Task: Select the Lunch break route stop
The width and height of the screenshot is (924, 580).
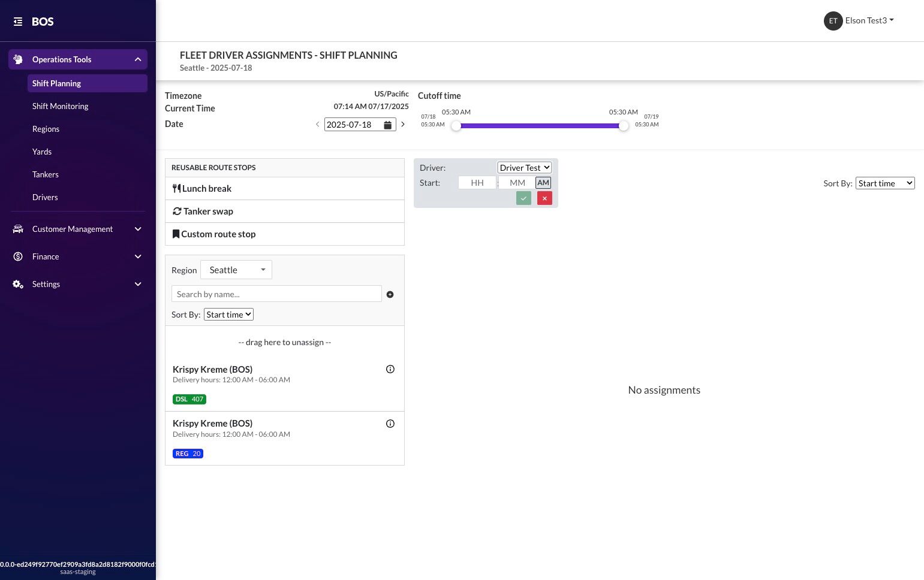Action: pos(285,189)
